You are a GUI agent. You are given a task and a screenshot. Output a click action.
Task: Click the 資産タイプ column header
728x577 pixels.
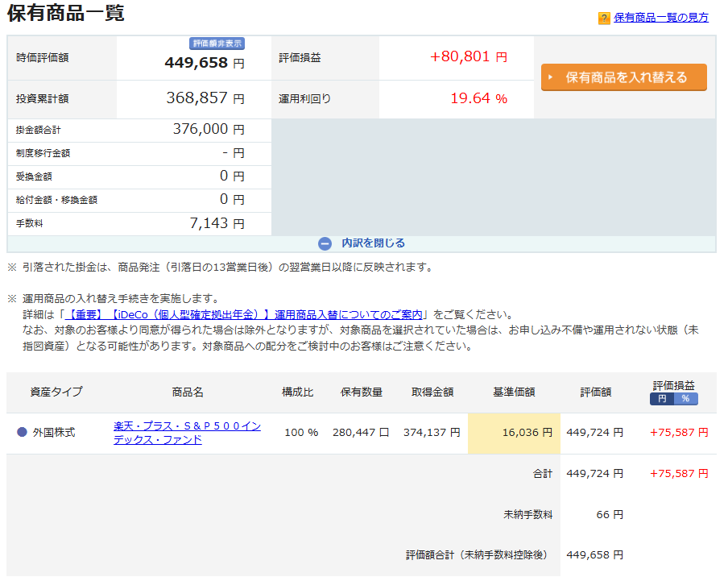(x=56, y=392)
